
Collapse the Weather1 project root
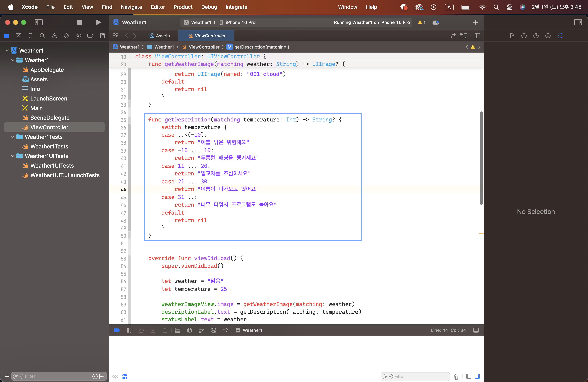click(7, 51)
